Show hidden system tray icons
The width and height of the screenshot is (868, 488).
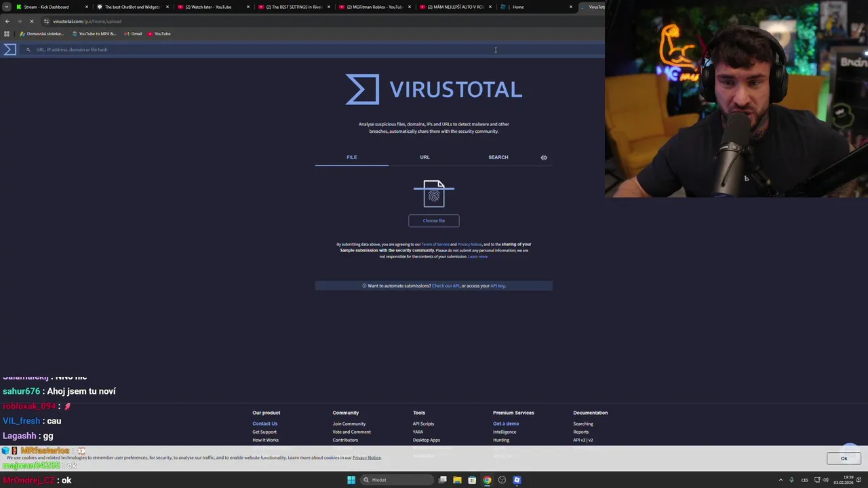tap(781, 480)
